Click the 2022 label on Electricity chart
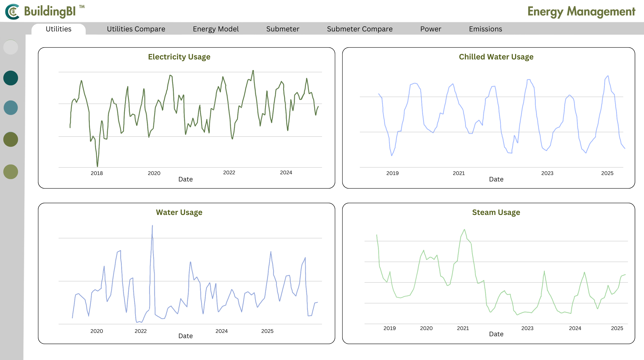Image resolution: width=644 pixels, height=360 pixels. tap(229, 172)
